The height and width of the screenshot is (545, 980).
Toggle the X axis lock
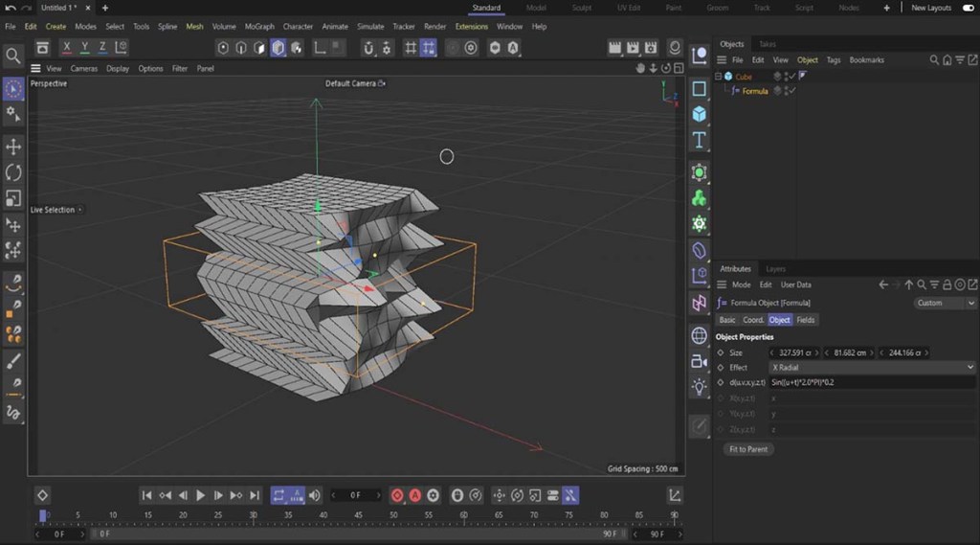coord(67,47)
